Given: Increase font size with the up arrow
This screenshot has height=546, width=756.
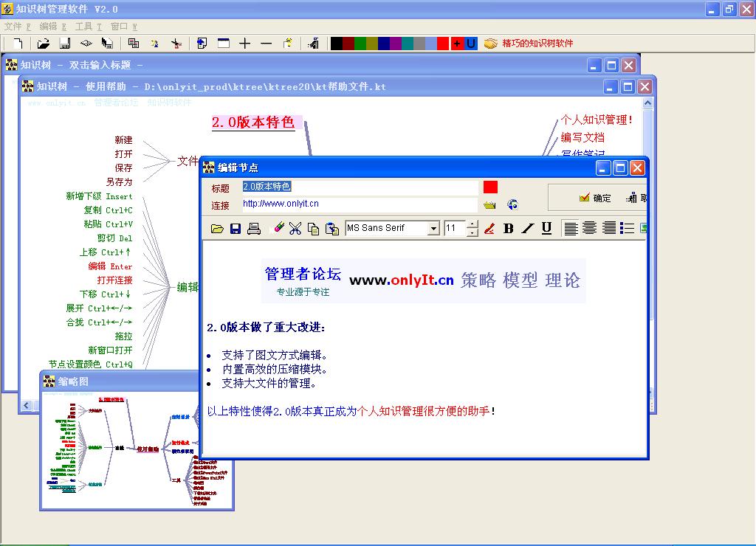Looking at the screenshot, I should [472, 224].
